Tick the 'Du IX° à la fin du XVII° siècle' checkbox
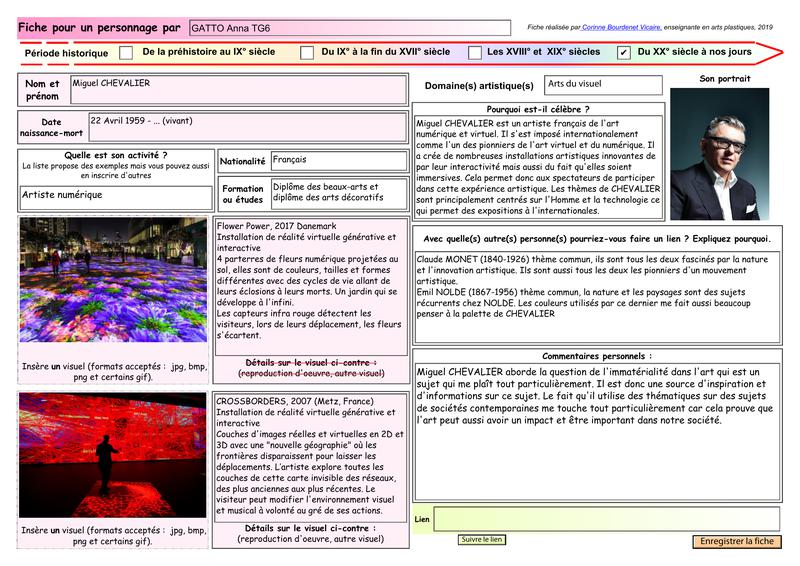 [x=307, y=52]
